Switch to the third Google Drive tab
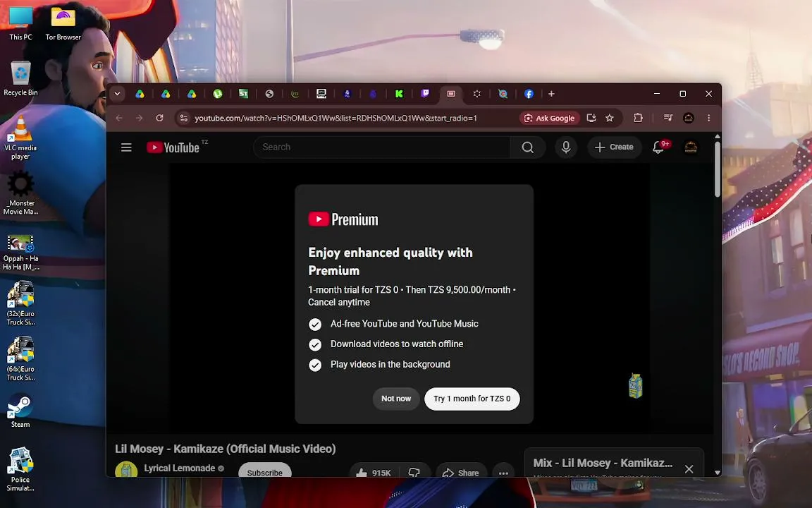Image resolution: width=812 pixels, height=508 pixels. coord(192,94)
